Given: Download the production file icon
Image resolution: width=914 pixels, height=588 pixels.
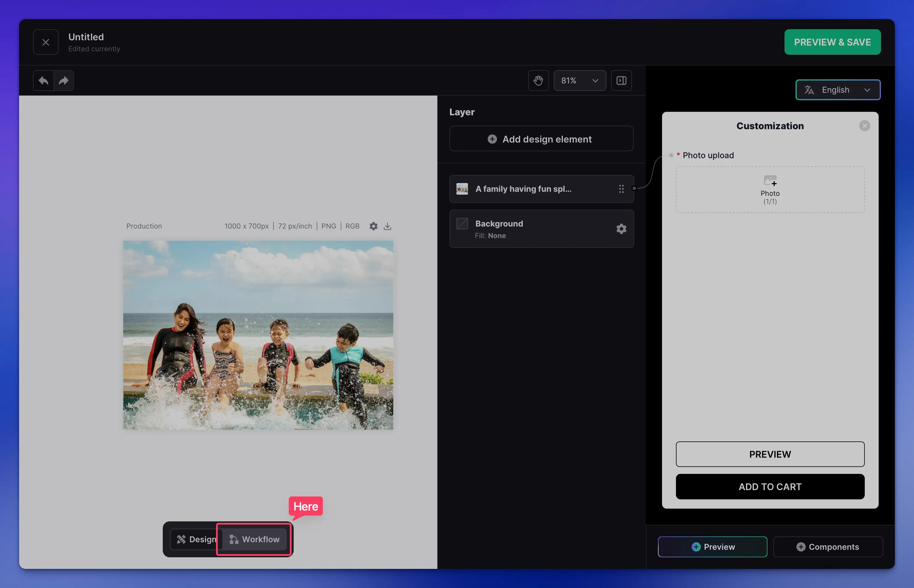Looking at the screenshot, I should click(x=387, y=226).
